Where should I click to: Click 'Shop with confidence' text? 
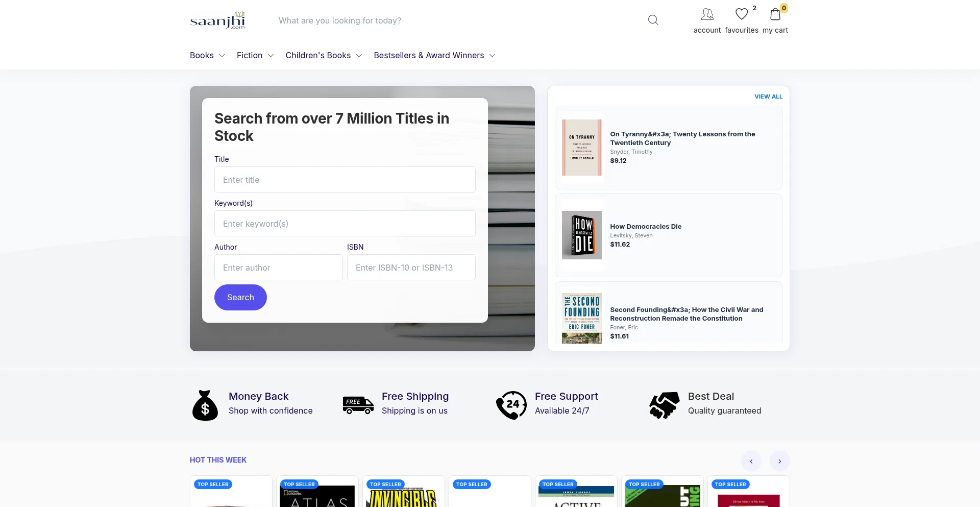[x=271, y=411]
